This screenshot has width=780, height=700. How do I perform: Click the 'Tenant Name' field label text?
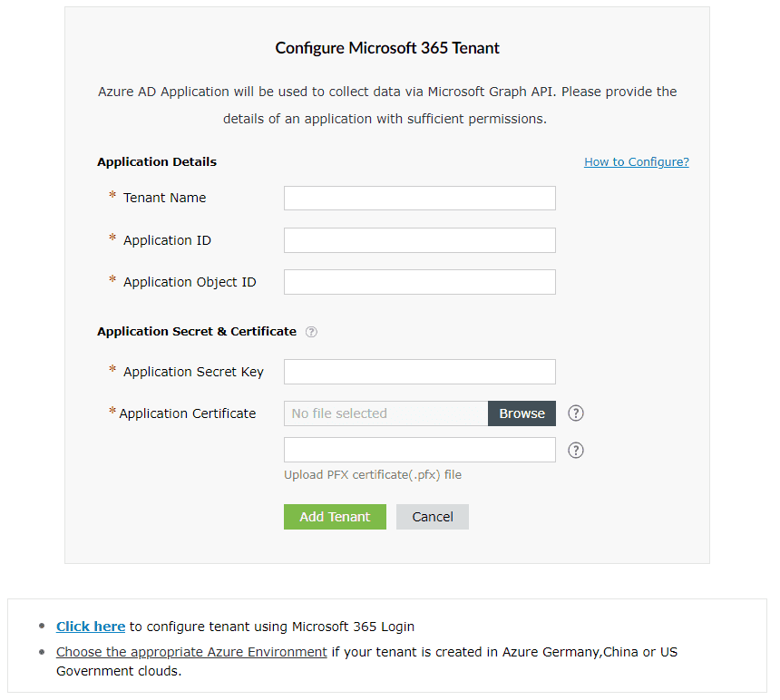(x=164, y=199)
